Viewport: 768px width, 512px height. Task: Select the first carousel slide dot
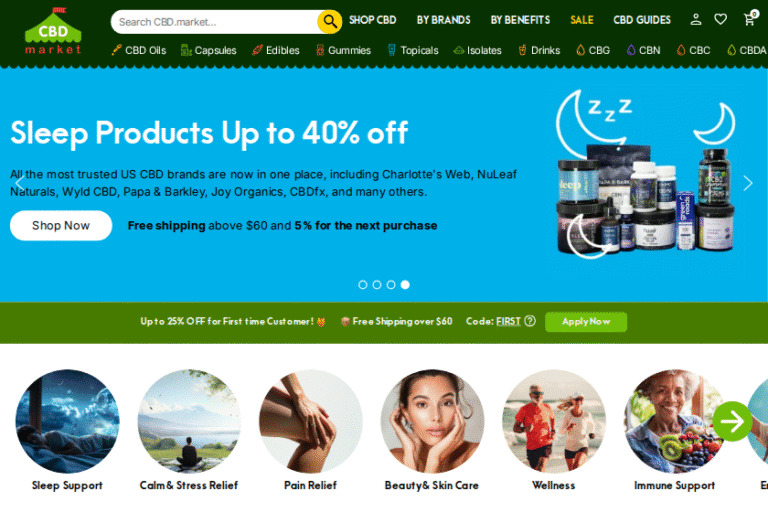(x=362, y=285)
